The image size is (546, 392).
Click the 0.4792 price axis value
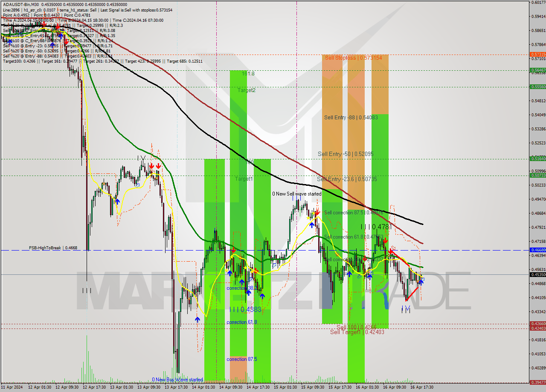(539, 228)
